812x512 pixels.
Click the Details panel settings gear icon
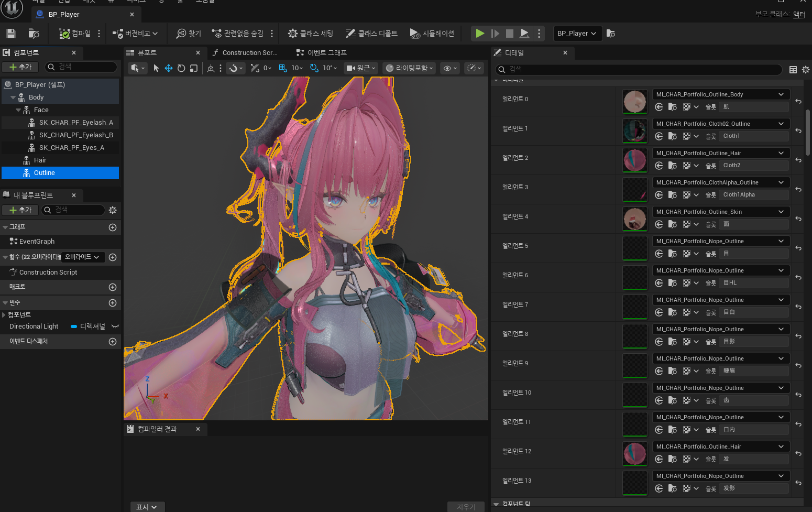point(806,70)
